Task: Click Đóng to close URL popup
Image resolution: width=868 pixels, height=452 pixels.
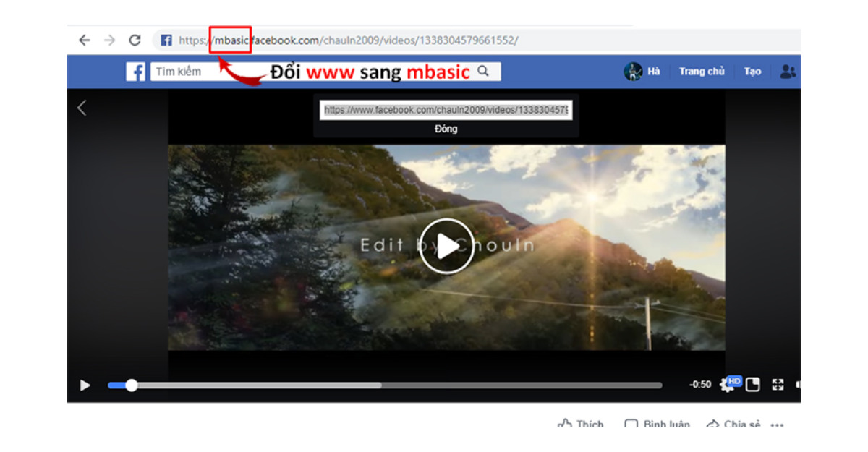Action: 446,129
